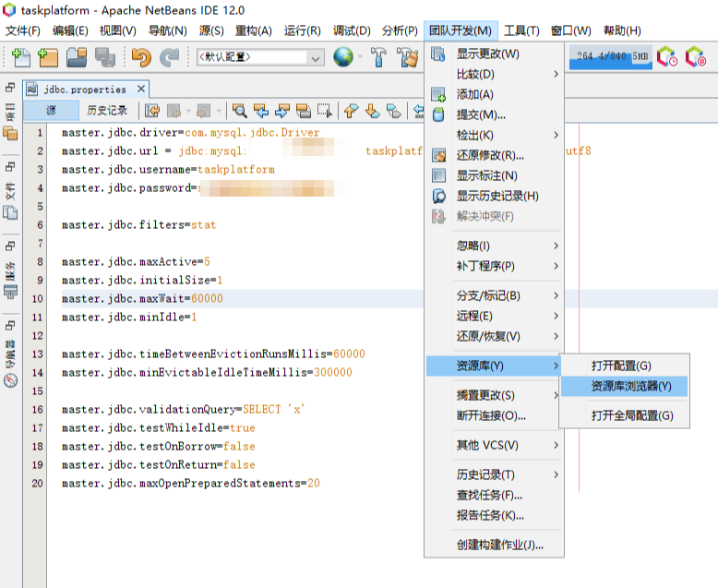Image resolution: width=718 pixels, height=588 pixels.
Task: Expand the 比较(D) submenu
Action: (x=494, y=74)
